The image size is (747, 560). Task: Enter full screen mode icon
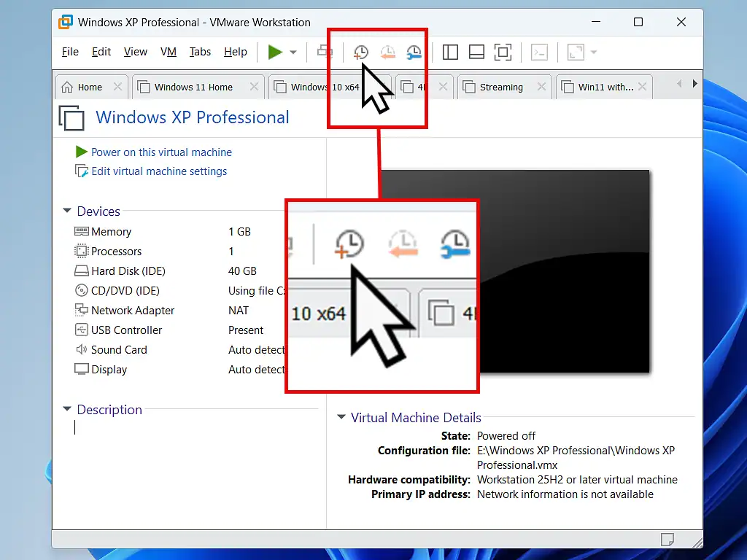coord(503,52)
